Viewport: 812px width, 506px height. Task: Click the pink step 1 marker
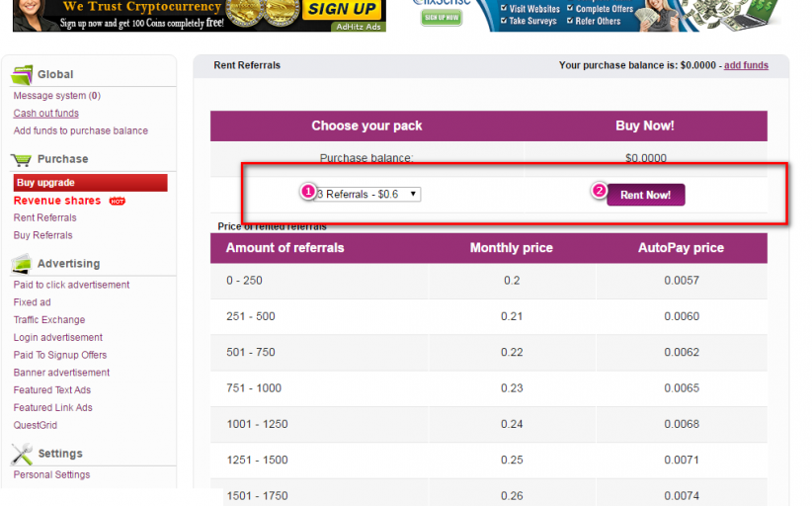click(307, 192)
